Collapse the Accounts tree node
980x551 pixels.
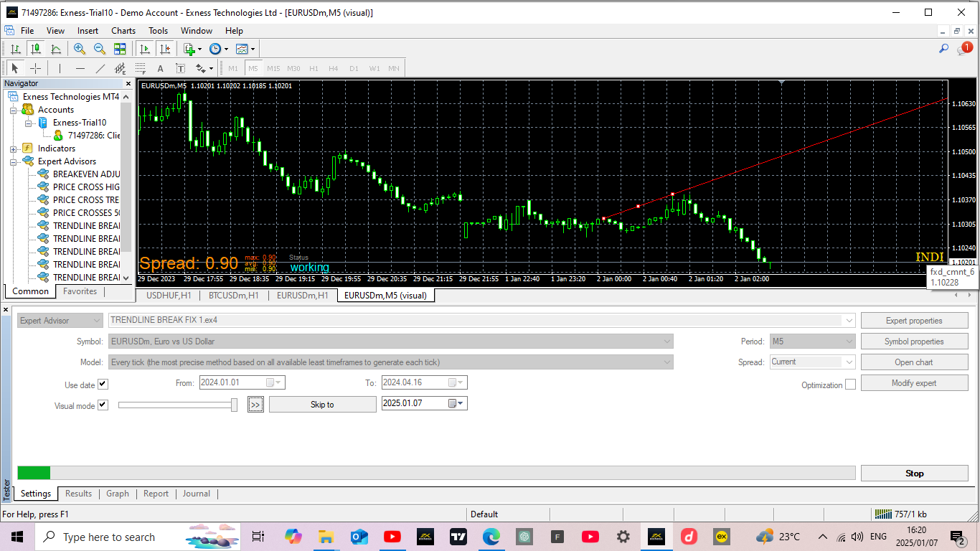(13, 110)
